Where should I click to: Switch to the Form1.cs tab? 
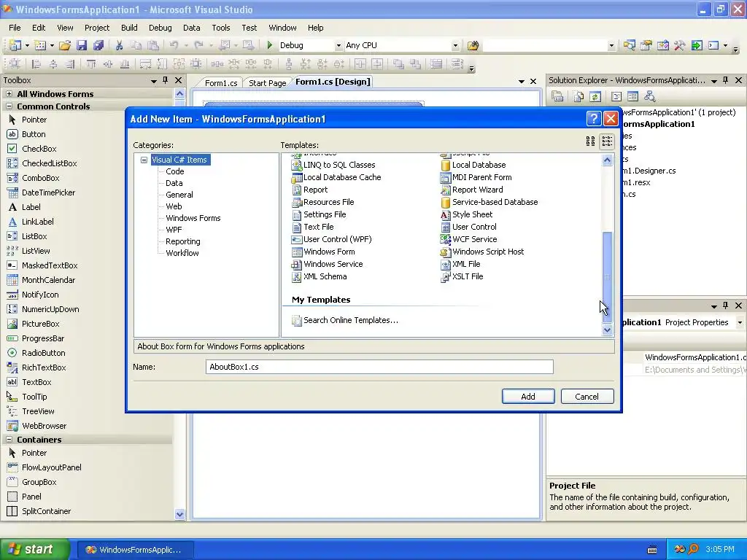[x=221, y=83]
